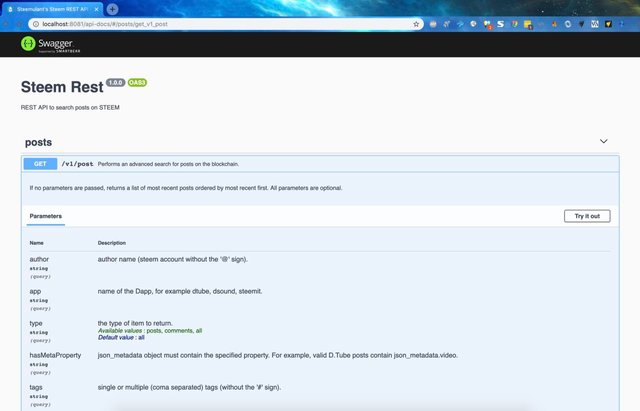This screenshot has height=411, width=640.
Task: Collapse the posts section with the chevron
Action: coord(603,142)
